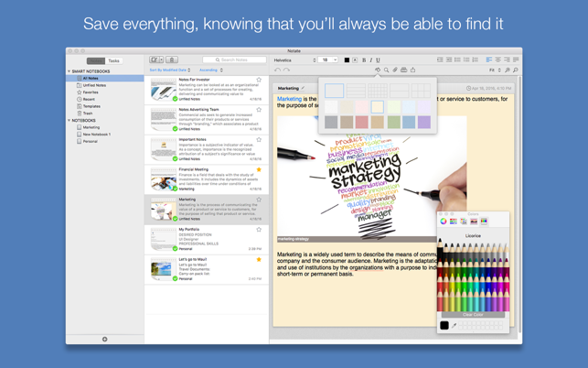Click the text highlight color button
The width and height of the screenshot is (588, 368).
(x=355, y=60)
